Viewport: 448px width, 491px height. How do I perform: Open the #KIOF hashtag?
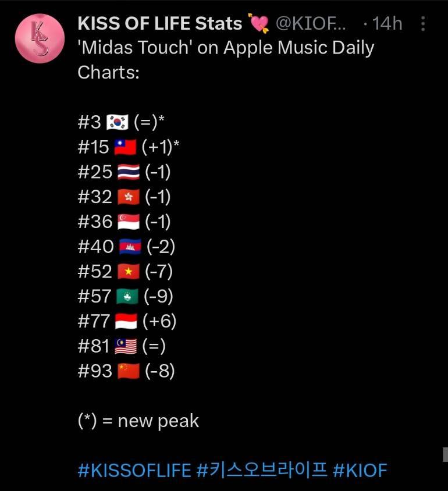coord(360,470)
